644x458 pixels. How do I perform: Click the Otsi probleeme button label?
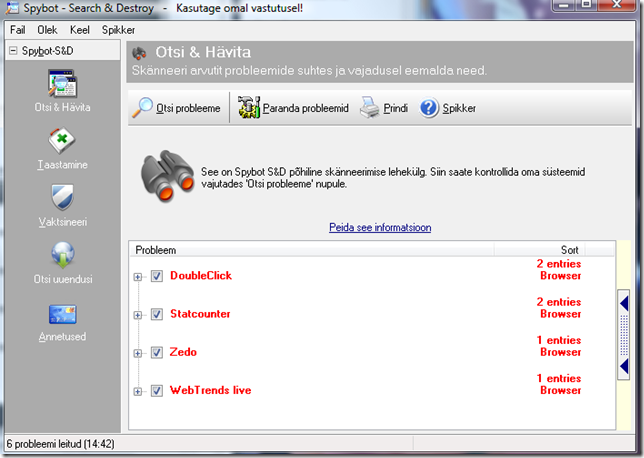pyautogui.click(x=188, y=108)
